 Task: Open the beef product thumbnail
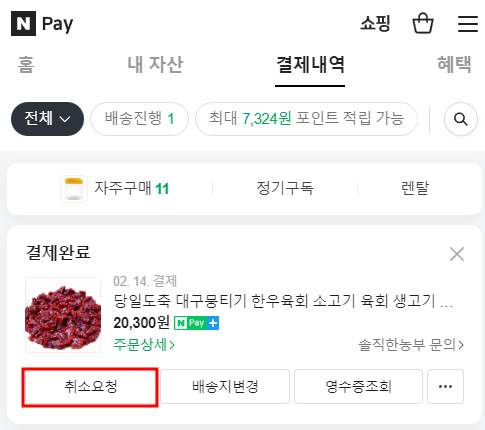(x=63, y=315)
